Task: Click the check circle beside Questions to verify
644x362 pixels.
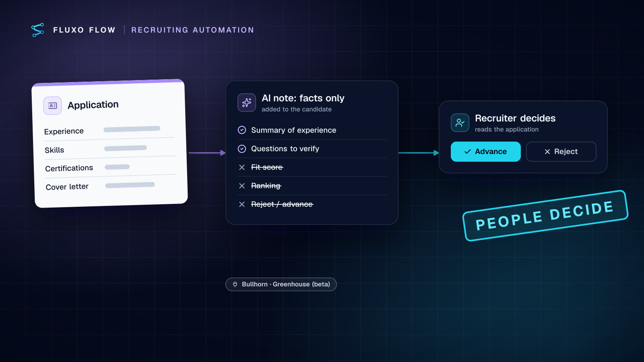Action: (x=242, y=149)
